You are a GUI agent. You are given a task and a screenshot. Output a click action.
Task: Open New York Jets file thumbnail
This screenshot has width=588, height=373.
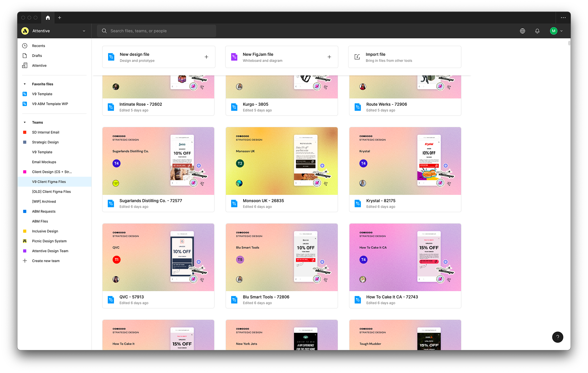[x=282, y=335]
